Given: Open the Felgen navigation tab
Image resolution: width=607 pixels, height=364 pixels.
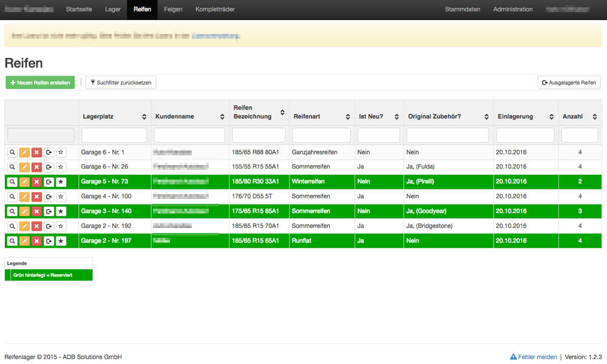Looking at the screenshot, I should point(173,9).
